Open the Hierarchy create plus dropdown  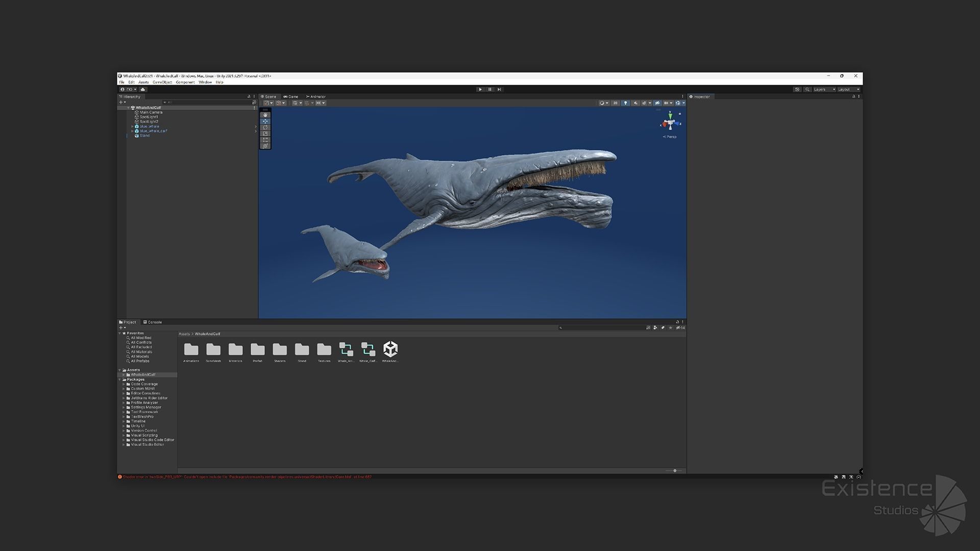click(122, 102)
